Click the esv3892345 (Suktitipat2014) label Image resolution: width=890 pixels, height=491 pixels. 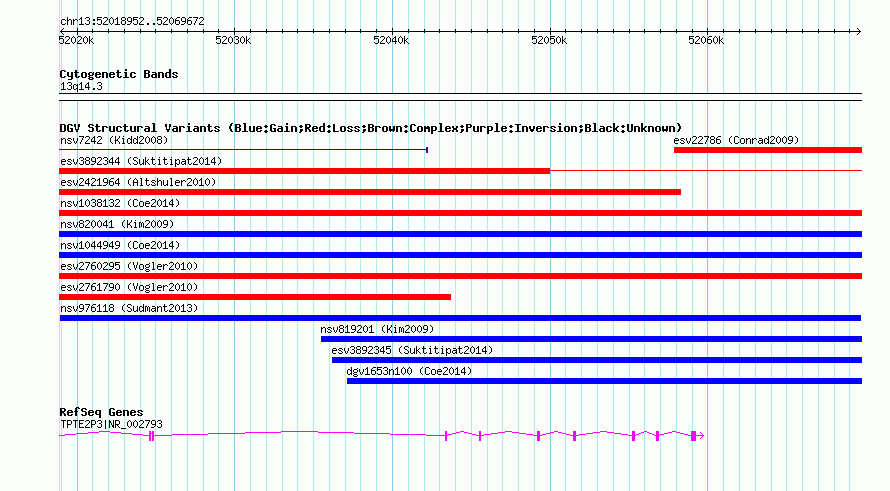(412, 350)
